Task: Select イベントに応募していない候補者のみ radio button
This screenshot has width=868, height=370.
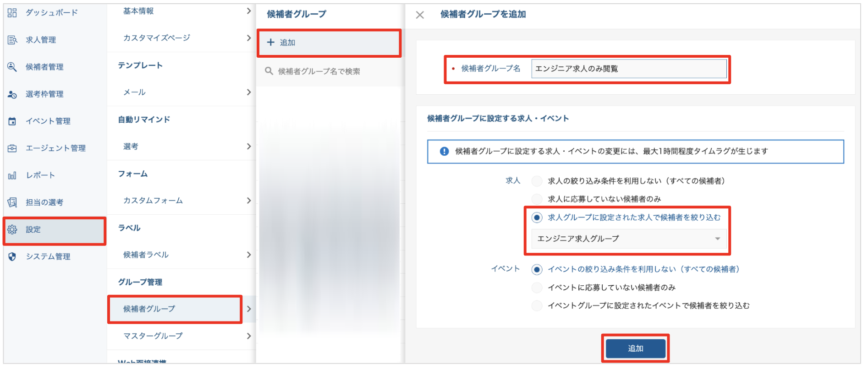Action: coord(537,288)
